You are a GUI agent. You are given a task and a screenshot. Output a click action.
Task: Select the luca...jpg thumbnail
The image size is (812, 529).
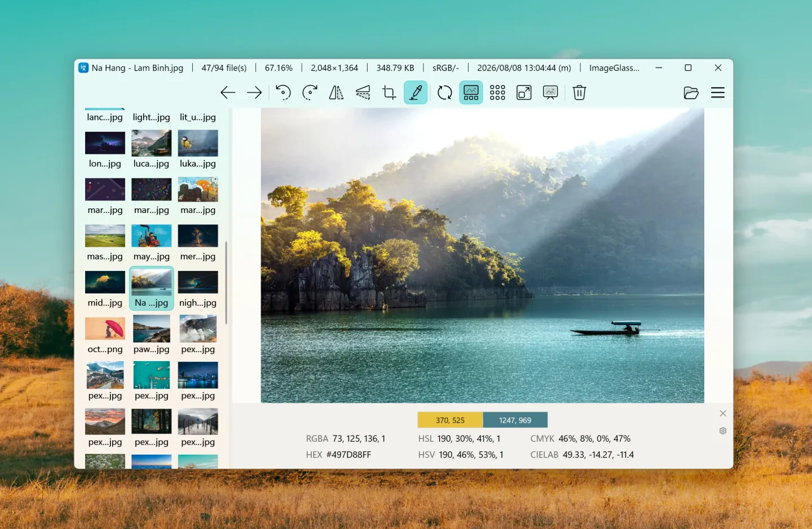tap(151, 150)
